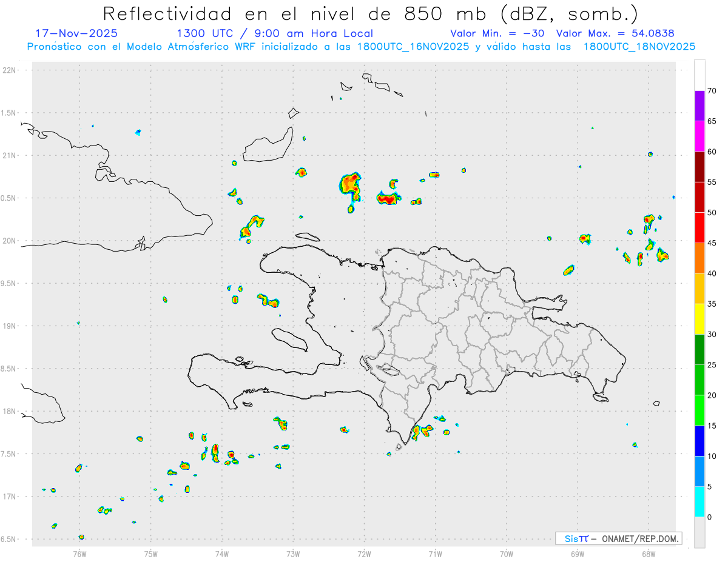Click the '45' label on the color scale
The height and width of the screenshot is (562, 728).
coord(712,243)
